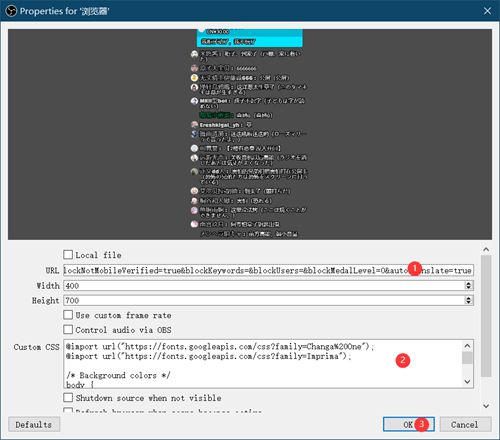500x440 pixels.
Task: Click inside the Custom CSS text area
Action: tap(263, 364)
